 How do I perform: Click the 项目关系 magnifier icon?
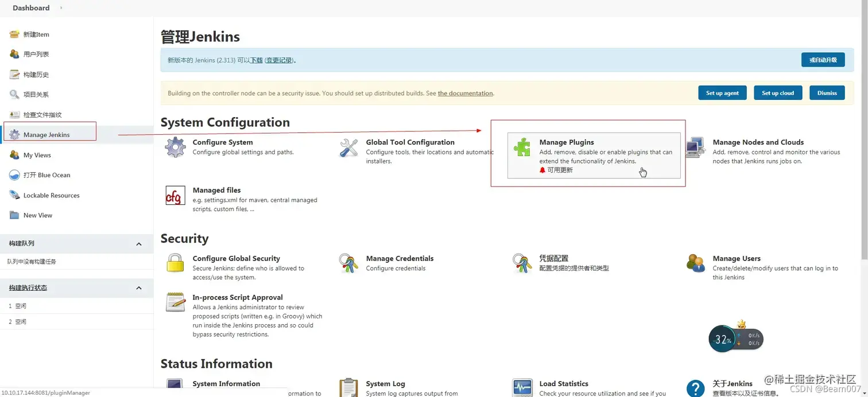tap(14, 94)
